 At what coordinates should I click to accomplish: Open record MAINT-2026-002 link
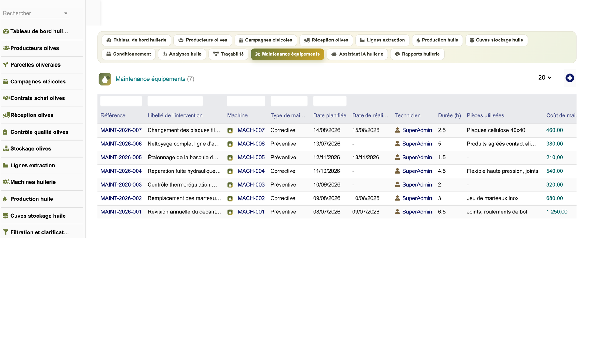pyautogui.click(x=121, y=198)
